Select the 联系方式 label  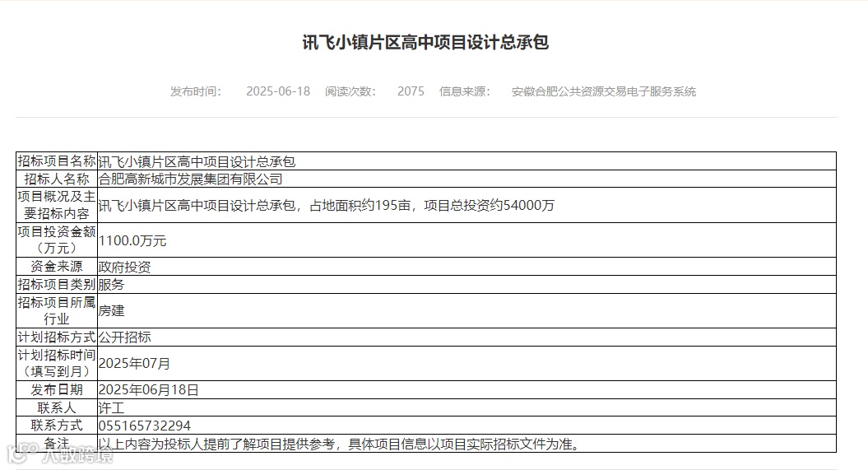(57, 426)
